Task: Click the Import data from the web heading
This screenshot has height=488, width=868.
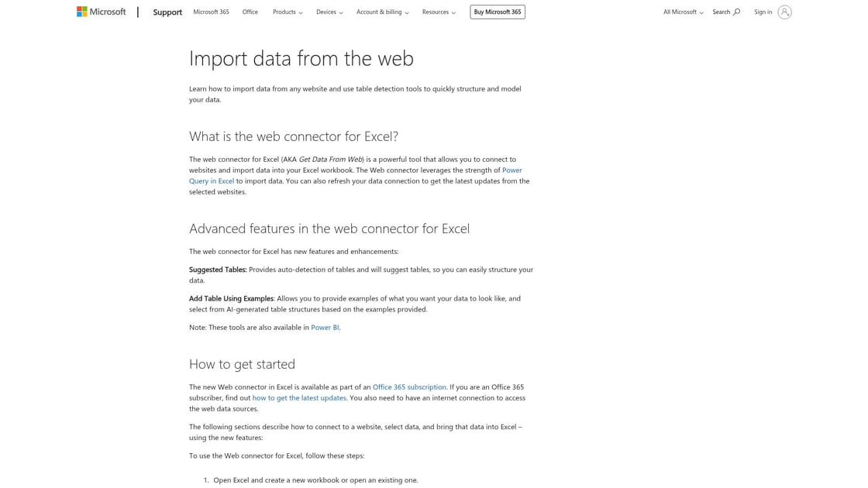Action: tap(301, 58)
